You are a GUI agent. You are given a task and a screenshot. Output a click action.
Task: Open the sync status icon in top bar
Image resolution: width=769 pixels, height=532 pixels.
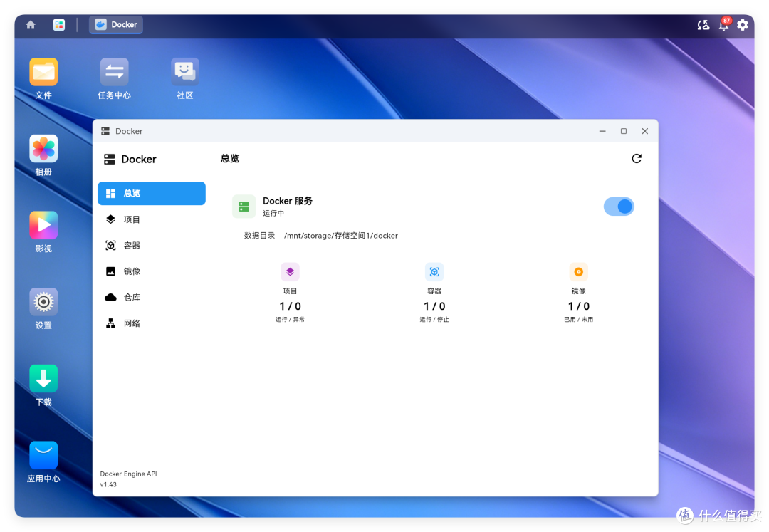(703, 24)
